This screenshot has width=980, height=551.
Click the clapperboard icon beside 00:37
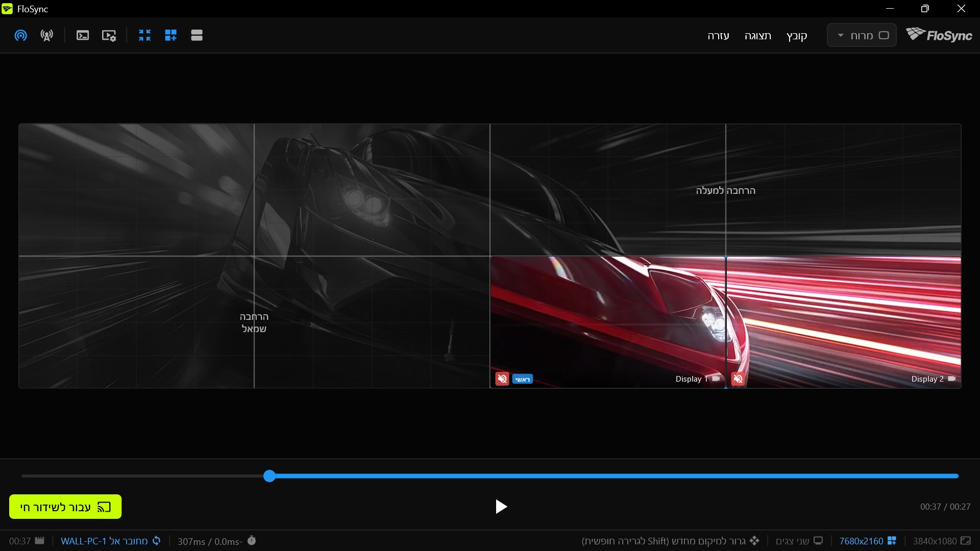tap(40, 540)
